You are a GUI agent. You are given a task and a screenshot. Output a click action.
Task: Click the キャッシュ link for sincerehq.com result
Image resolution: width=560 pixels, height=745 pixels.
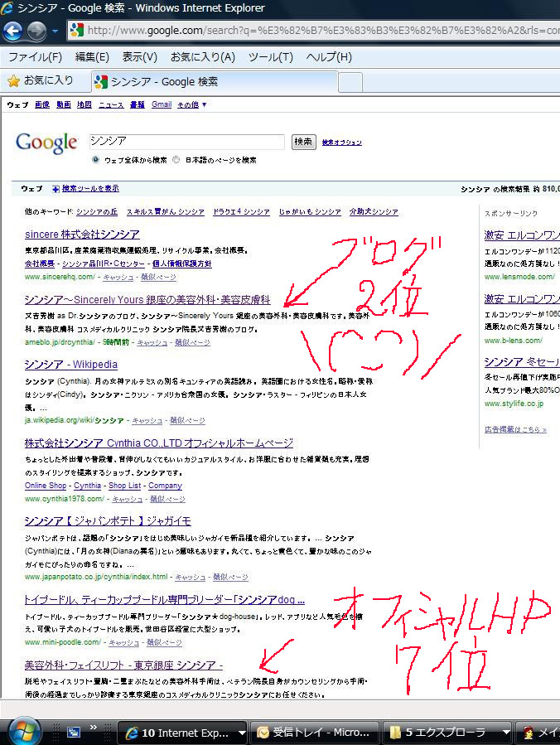(x=118, y=277)
